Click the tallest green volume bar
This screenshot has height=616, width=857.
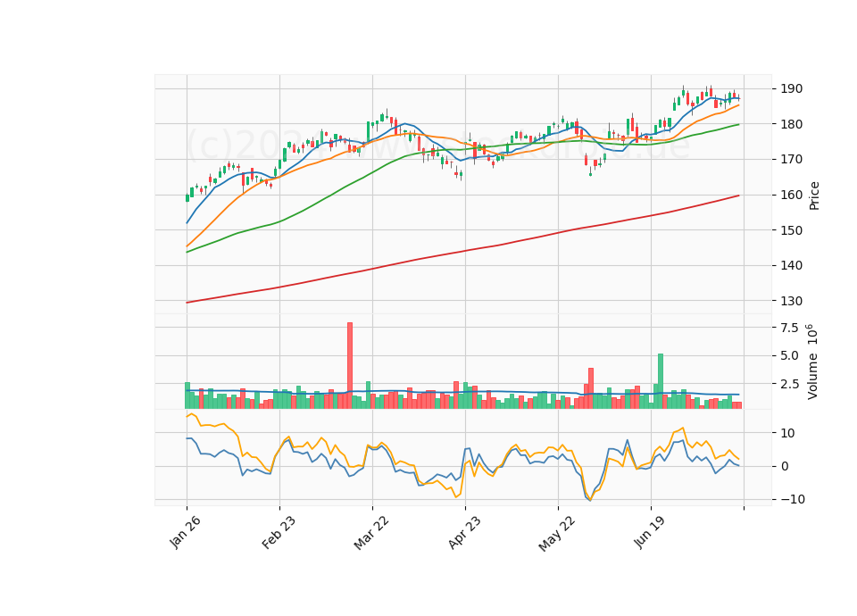pyautogui.click(x=661, y=381)
